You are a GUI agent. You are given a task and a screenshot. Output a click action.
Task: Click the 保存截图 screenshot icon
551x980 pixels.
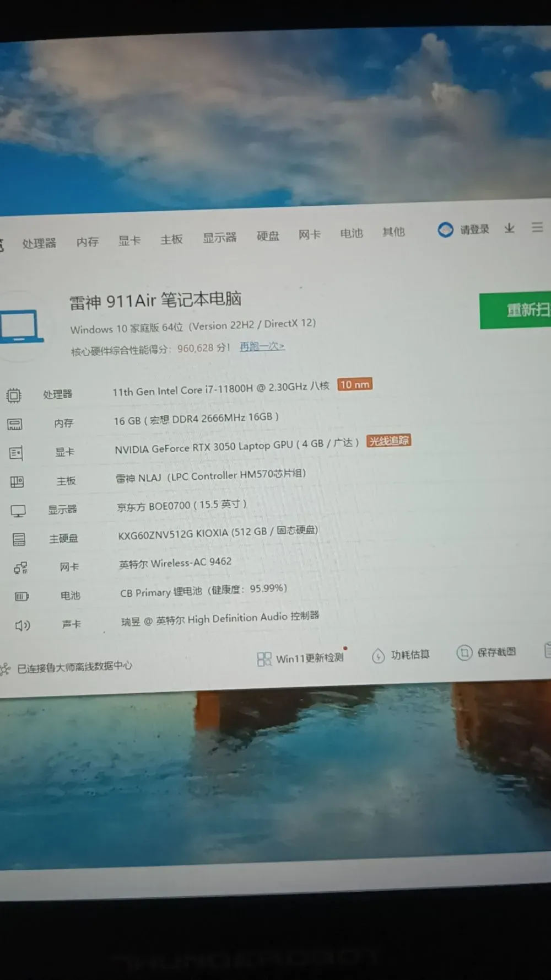(x=464, y=653)
